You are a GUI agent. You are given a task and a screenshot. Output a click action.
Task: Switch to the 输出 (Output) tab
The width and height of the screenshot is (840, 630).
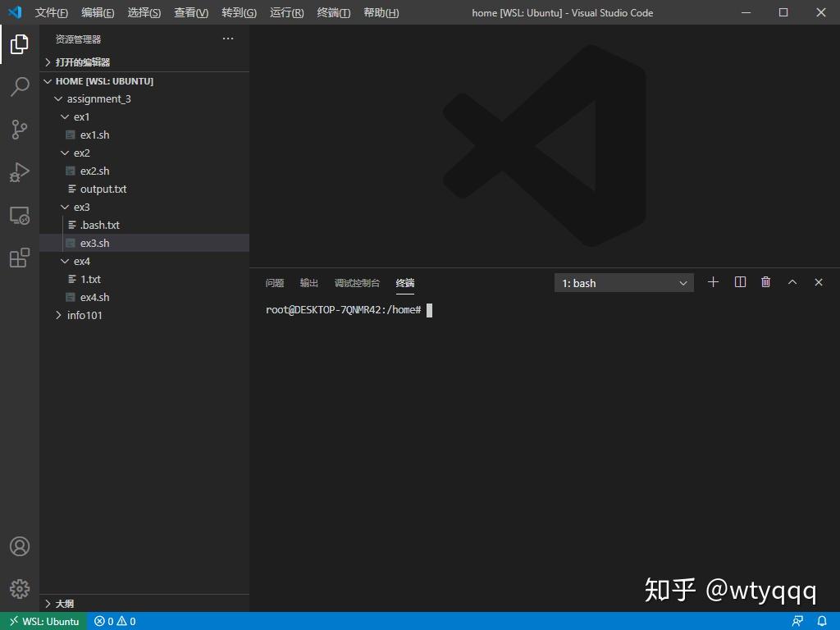(x=308, y=282)
